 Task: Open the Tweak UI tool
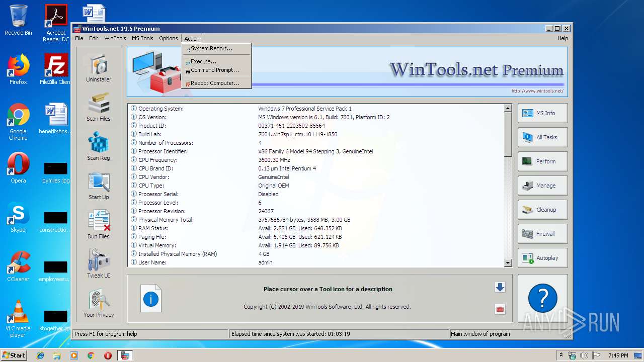click(x=99, y=264)
